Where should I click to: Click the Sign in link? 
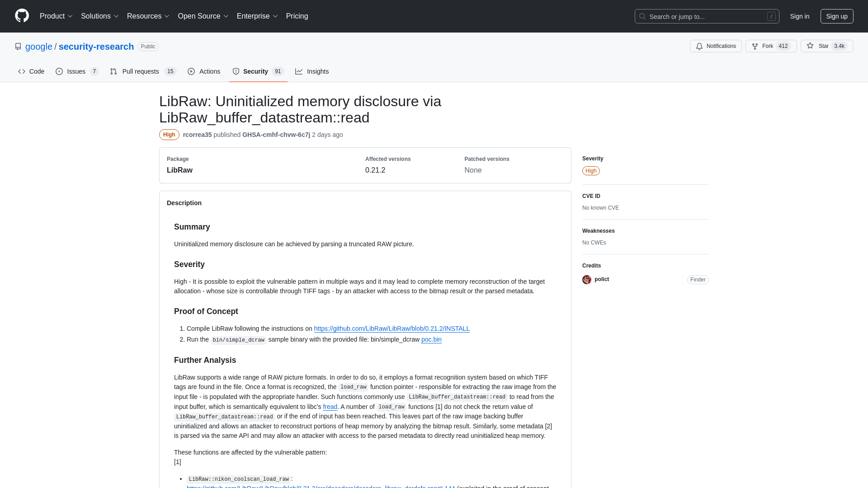pyautogui.click(x=800, y=16)
